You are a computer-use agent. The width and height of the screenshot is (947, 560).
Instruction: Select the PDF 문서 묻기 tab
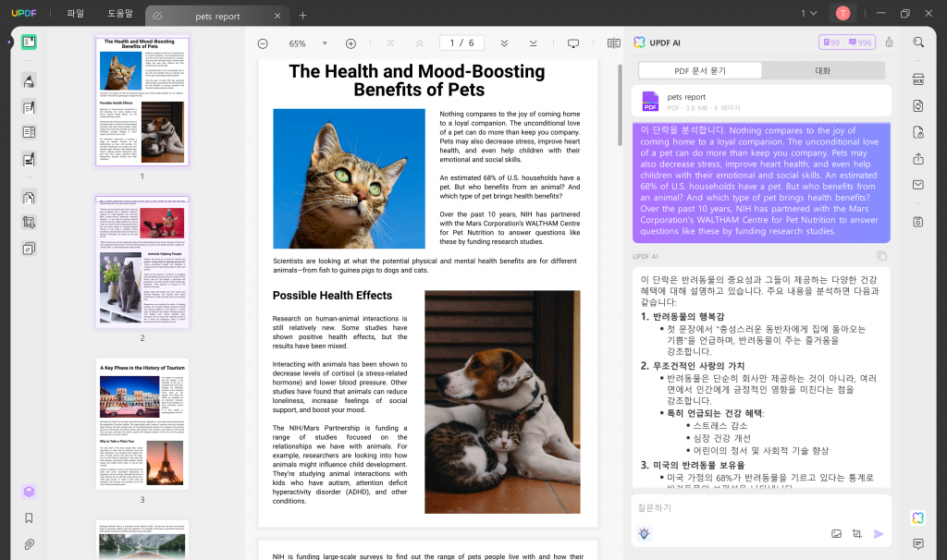point(700,70)
